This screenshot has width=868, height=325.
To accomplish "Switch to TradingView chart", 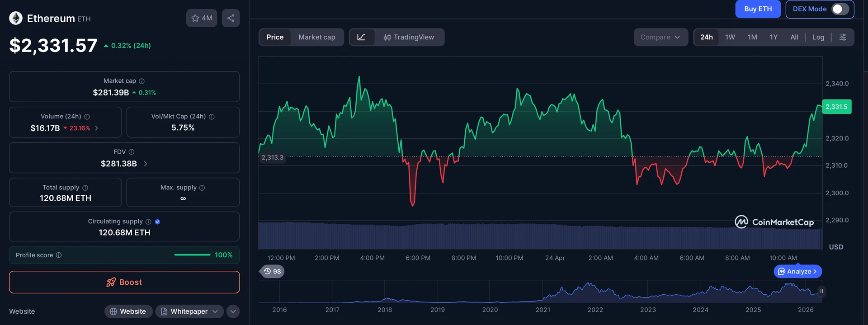I will (409, 37).
